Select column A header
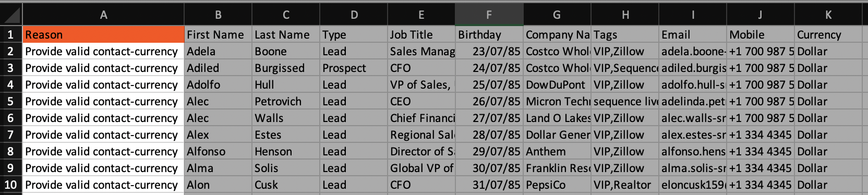The image size is (868, 195). 103,15
